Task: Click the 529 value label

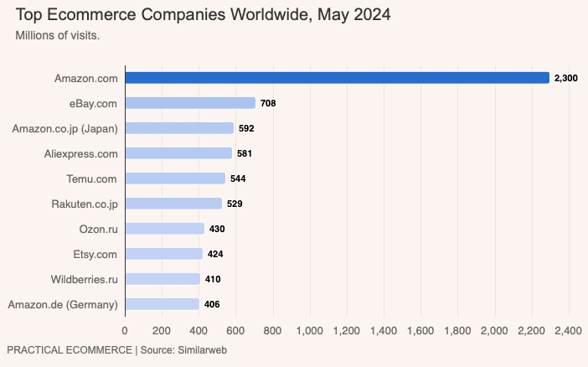Action: click(235, 204)
